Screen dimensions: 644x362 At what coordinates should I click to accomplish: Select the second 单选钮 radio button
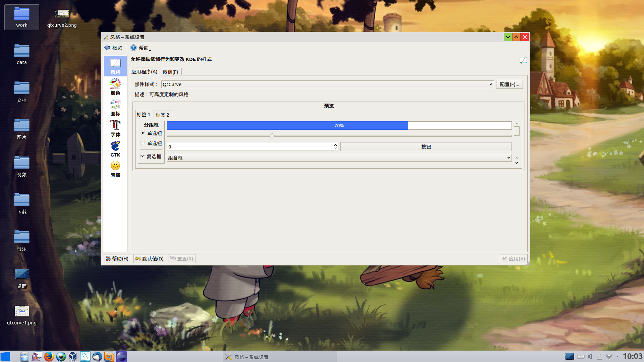(x=143, y=143)
